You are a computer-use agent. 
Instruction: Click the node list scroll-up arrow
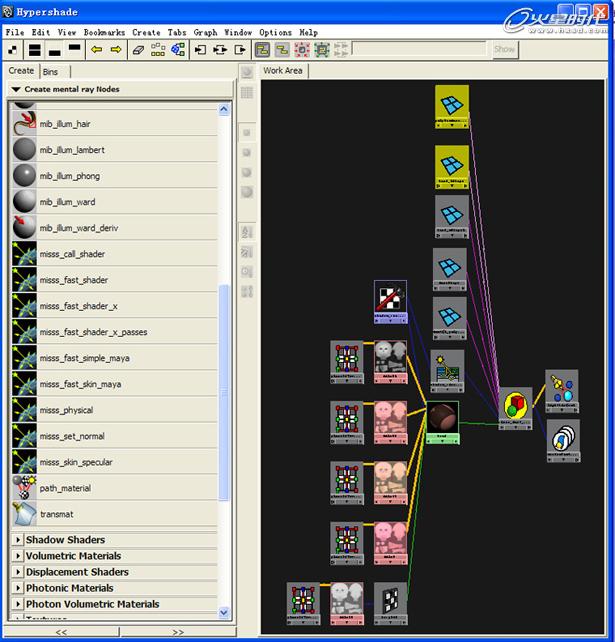tap(224, 109)
